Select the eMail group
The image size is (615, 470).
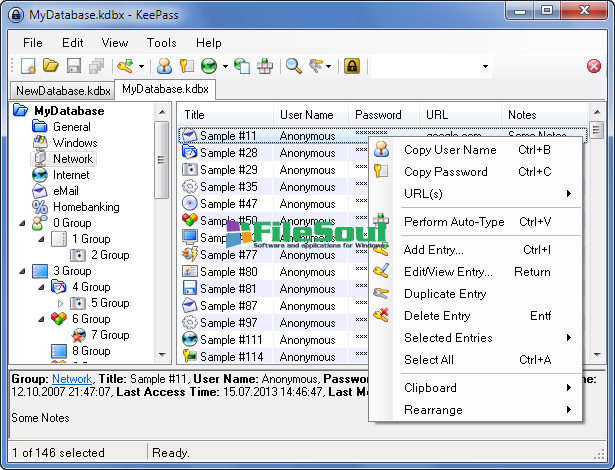tap(66, 191)
